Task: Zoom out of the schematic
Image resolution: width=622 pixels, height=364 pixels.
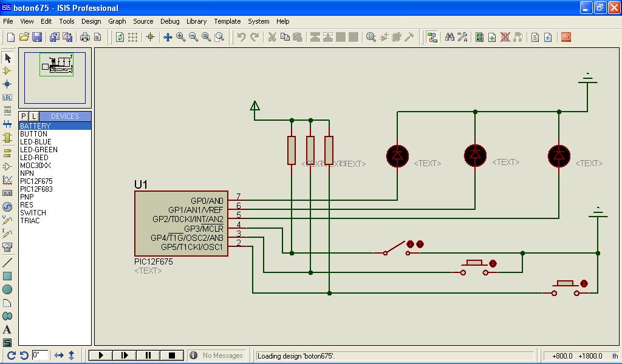Action: tap(193, 37)
